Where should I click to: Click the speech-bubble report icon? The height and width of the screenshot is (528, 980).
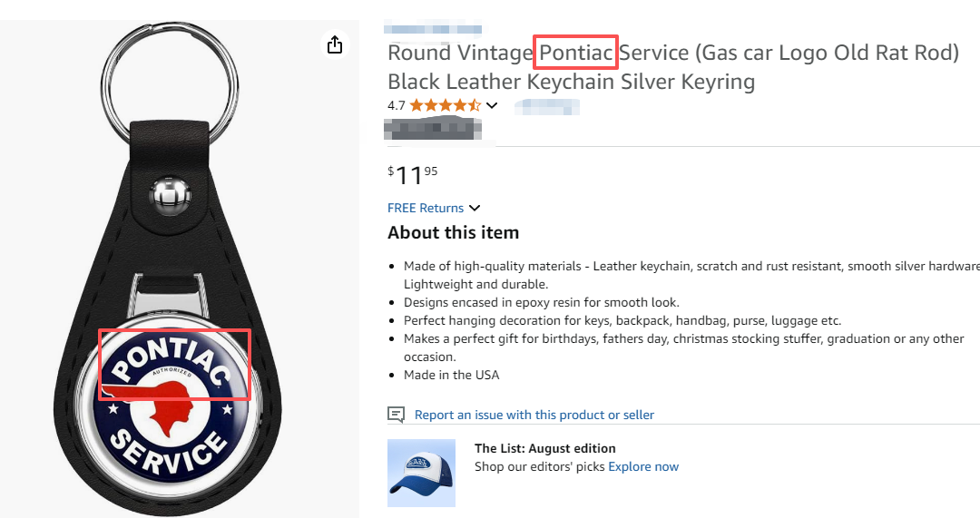point(396,415)
